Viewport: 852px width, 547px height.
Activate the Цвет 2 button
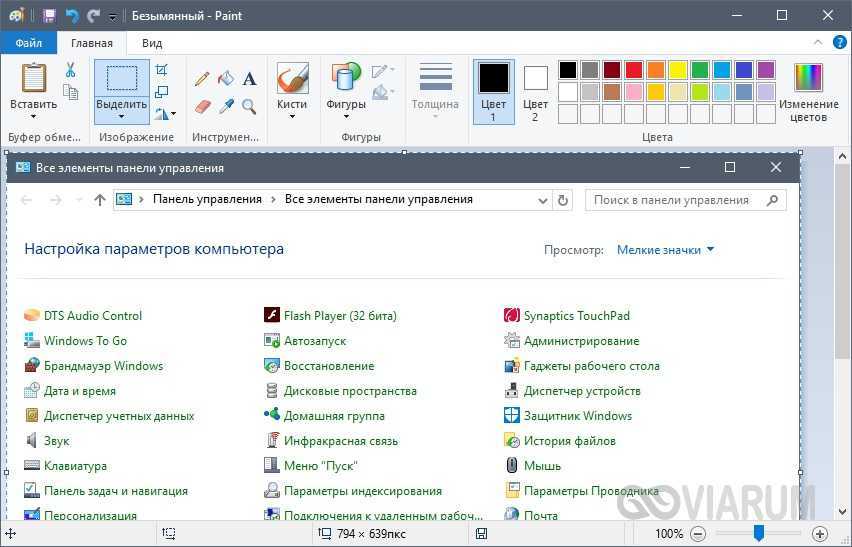point(536,92)
